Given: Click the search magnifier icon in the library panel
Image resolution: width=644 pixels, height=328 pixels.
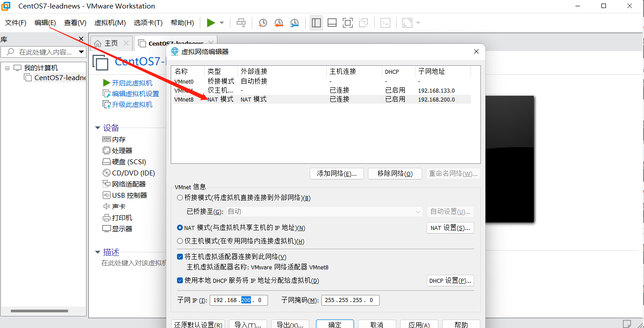Looking at the screenshot, I should pos(10,52).
